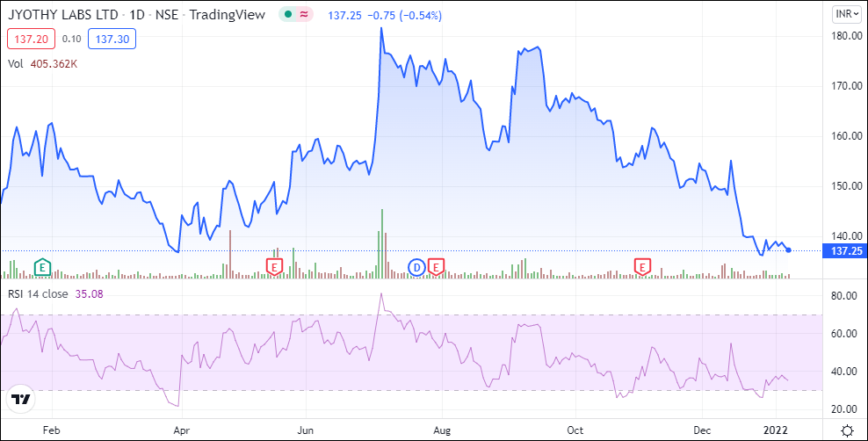Click the Feb label on time axis
Image resolution: width=868 pixels, height=441 pixels.
point(51,430)
